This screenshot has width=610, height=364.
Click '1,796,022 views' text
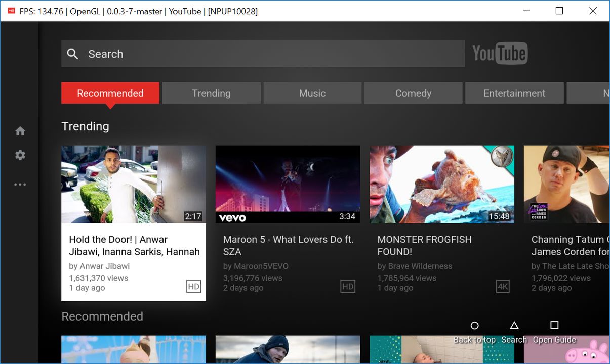(561, 278)
